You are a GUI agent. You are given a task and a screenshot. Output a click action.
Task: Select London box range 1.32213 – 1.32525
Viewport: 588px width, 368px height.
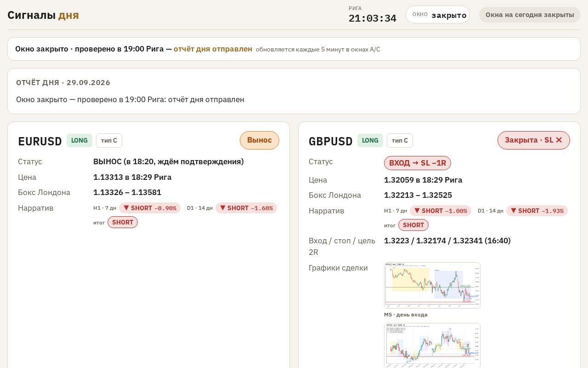(418, 195)
